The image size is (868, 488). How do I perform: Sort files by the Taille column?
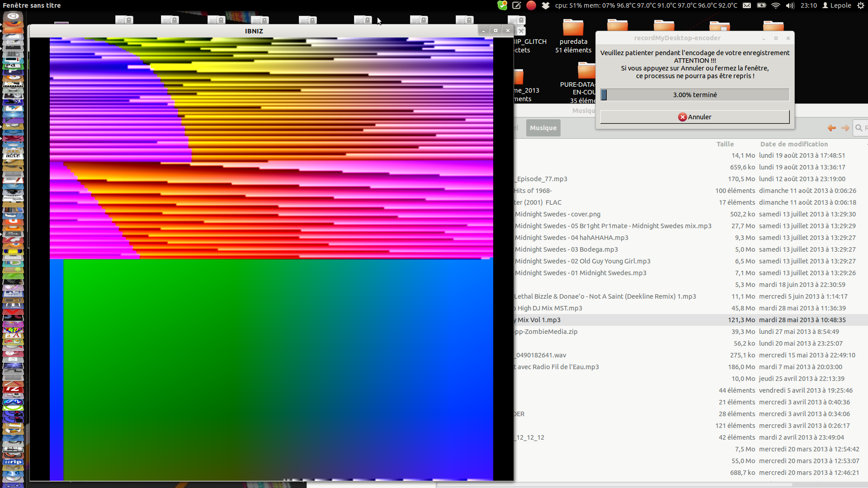click(x=725, y=144)
